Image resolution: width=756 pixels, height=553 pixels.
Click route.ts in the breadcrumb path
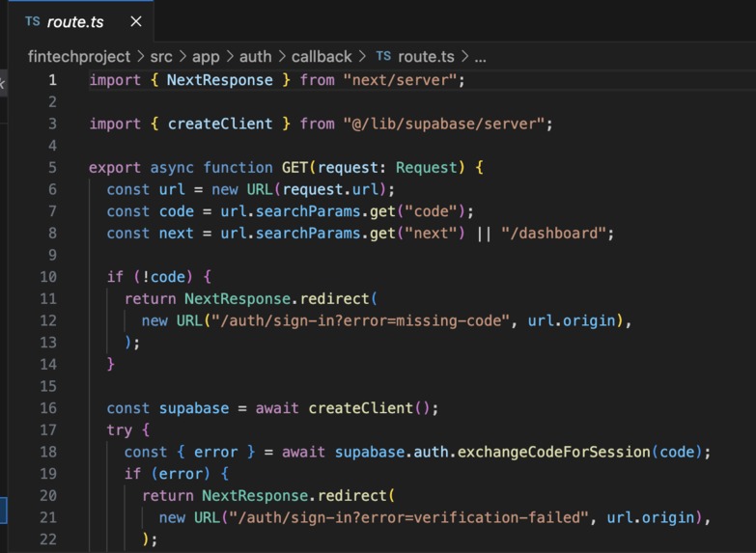point(426,57)
